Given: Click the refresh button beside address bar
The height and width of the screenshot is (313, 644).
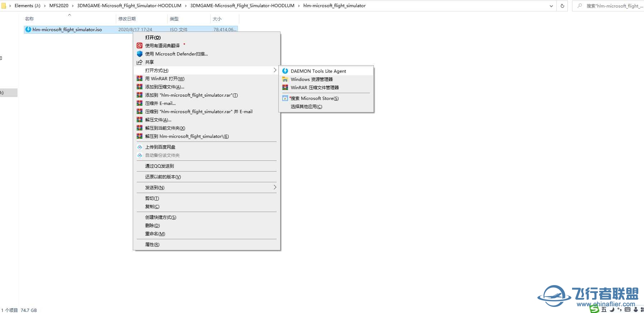Looking at the screenshot, I should coord(562,6).
